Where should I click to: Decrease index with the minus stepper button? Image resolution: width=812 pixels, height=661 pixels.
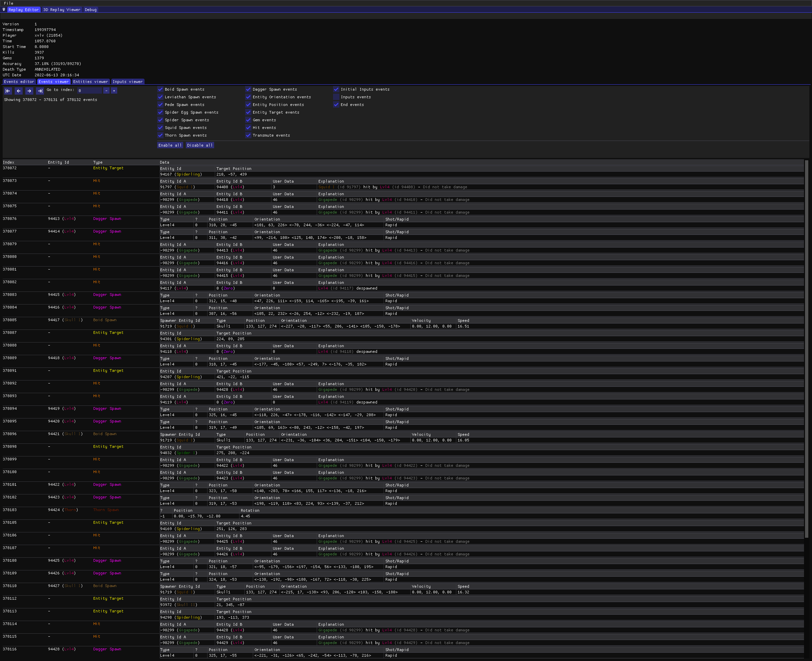coord(106,91)
